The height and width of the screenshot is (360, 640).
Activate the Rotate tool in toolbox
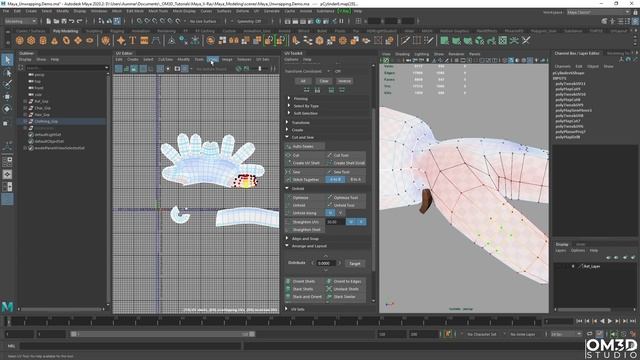(7, 109)
